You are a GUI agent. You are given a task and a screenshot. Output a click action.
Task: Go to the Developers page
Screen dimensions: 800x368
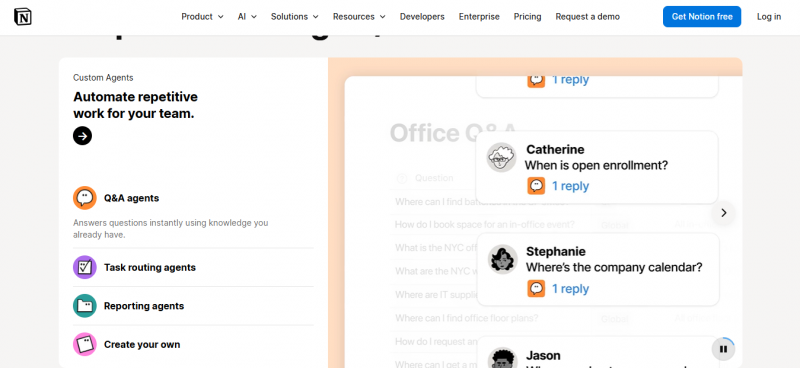pyautogui.click(x=422, y=17)
